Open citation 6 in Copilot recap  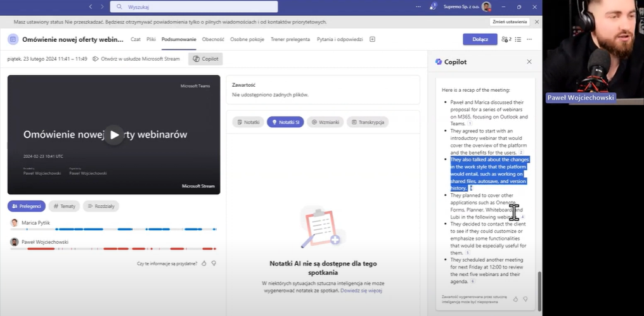click(x=473, y=282)
